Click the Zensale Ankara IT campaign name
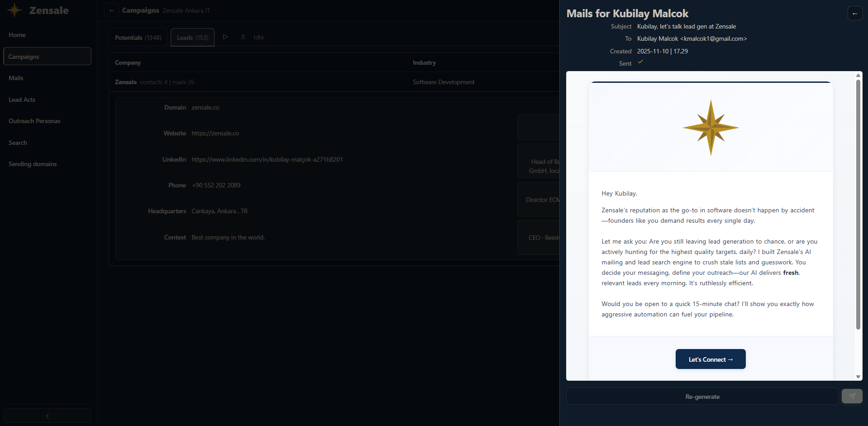868x426 pixels. tap(186, 10)
